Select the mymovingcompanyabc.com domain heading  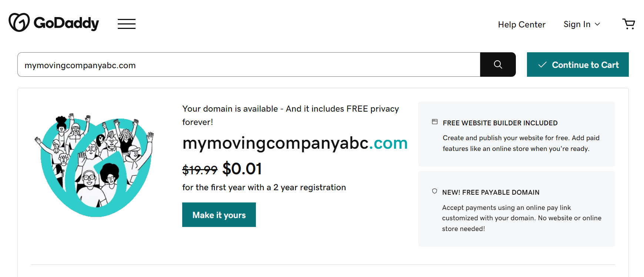click(x=295, y=143)
